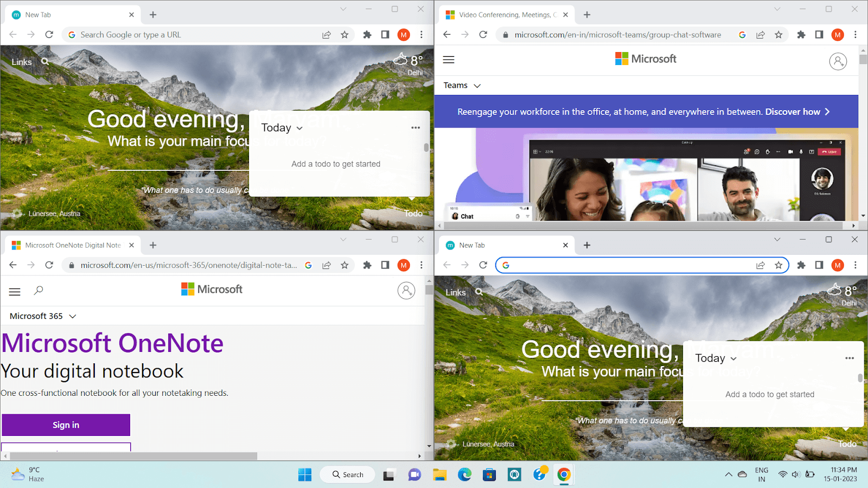Open the Chrome side panel icon
Screen dimensions: 868x488
(385, 34)
